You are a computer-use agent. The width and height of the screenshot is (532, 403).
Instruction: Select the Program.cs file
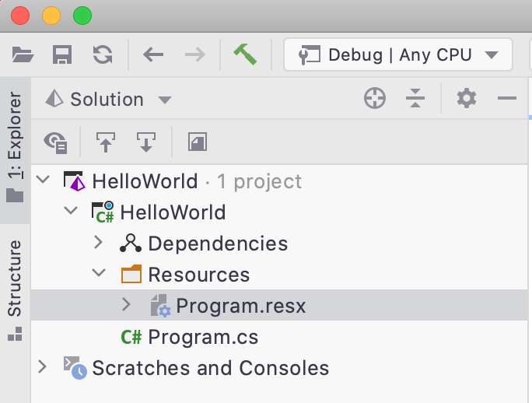pos(203,337)
